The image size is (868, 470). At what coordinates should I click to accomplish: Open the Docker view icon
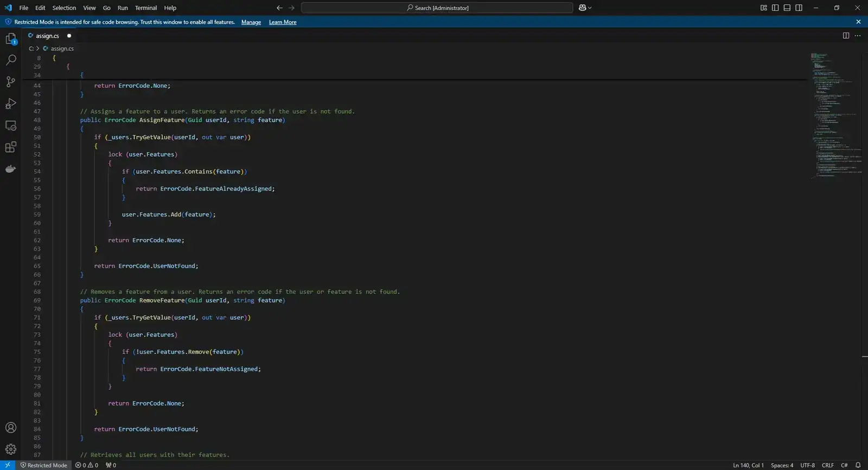[x=11, y=169]
